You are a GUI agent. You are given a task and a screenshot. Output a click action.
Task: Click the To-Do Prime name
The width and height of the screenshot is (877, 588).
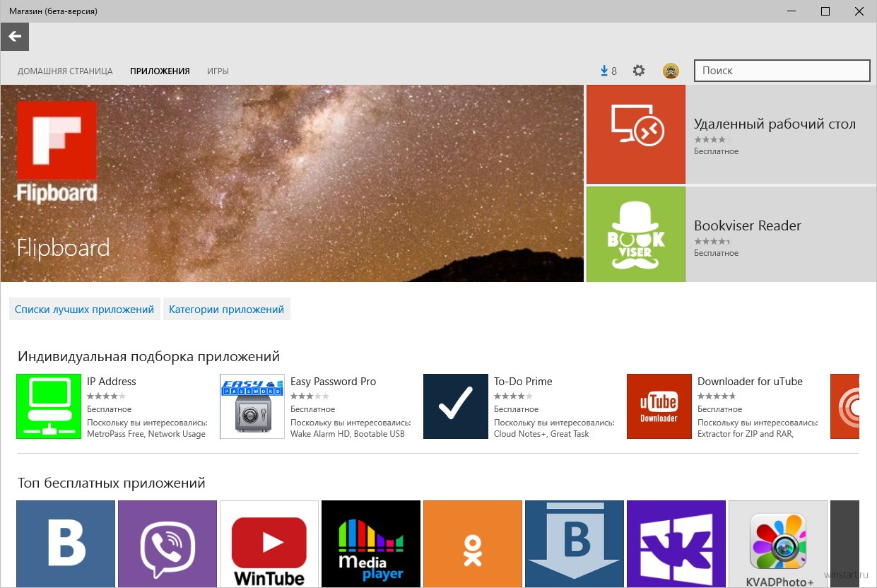523,382
